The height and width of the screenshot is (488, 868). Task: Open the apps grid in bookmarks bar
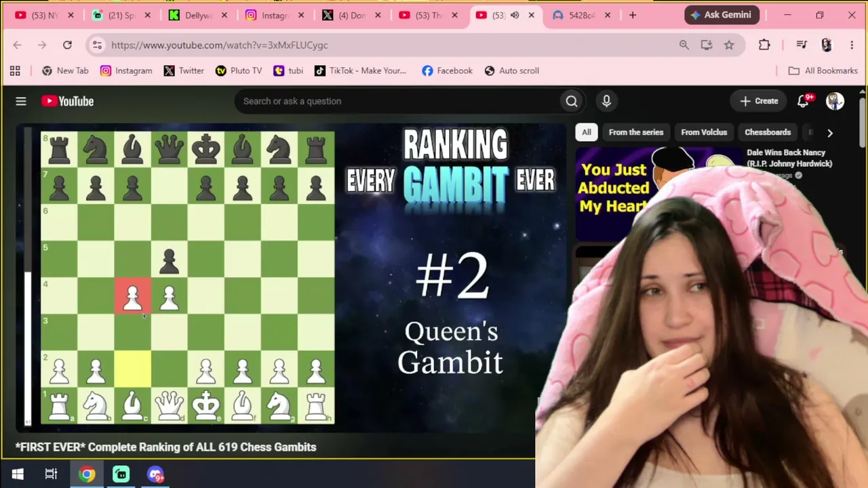tap(15, 70)
